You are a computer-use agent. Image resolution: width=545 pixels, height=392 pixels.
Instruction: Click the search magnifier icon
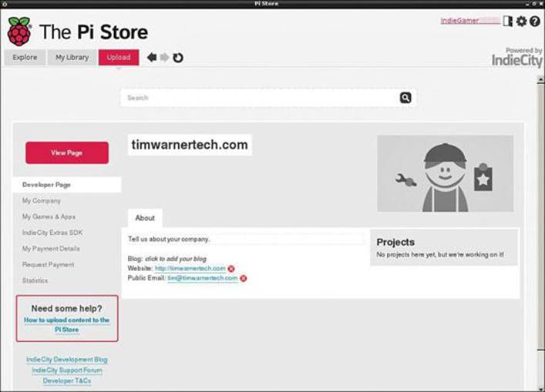[x=405, y=98]
